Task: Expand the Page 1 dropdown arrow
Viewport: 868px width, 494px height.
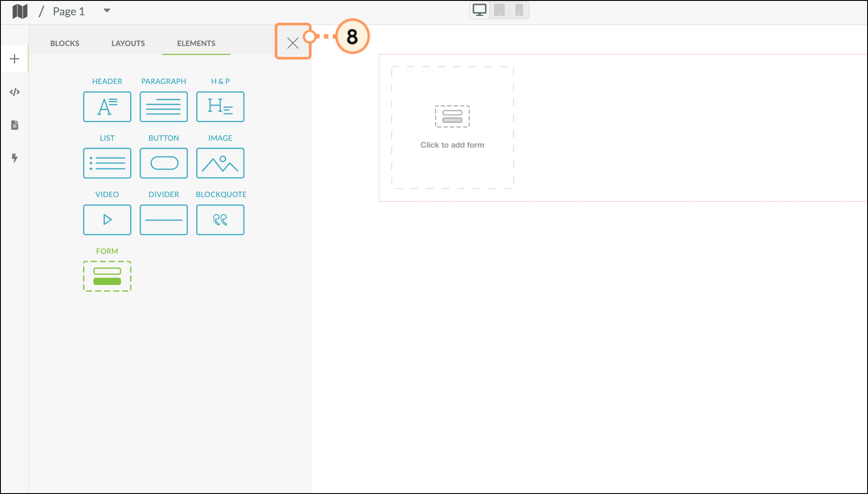Action: [x=107, y=10]
